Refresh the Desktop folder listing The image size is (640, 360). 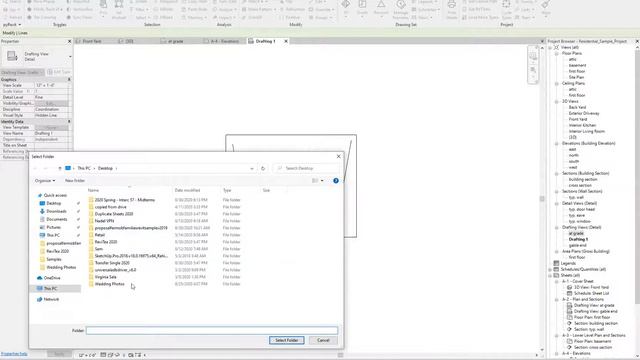pyautogui.click(x=263, y=168)
